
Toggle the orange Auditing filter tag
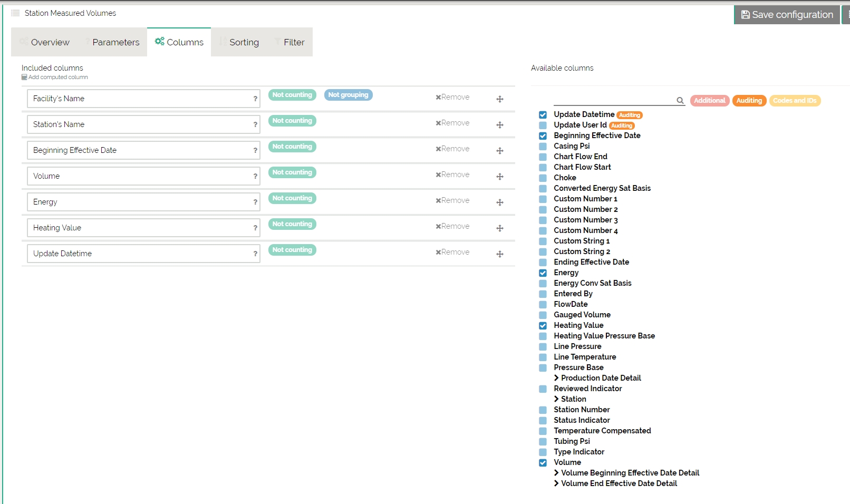[749, 101]
